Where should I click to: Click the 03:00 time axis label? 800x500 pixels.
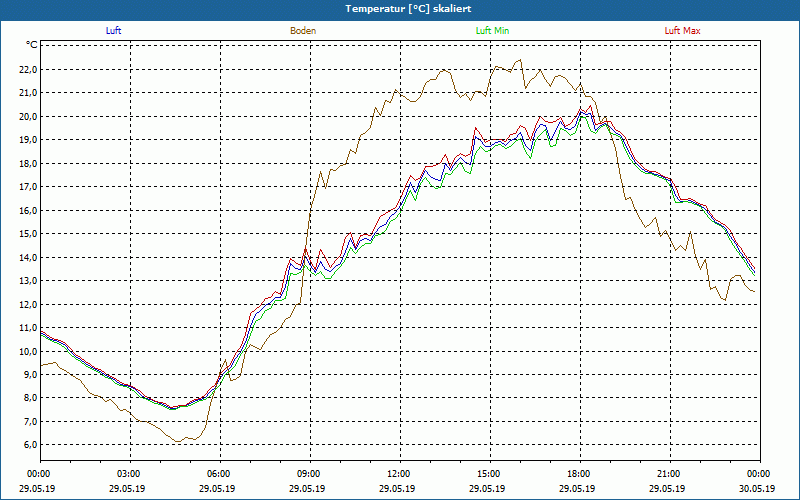pos(130,474)
